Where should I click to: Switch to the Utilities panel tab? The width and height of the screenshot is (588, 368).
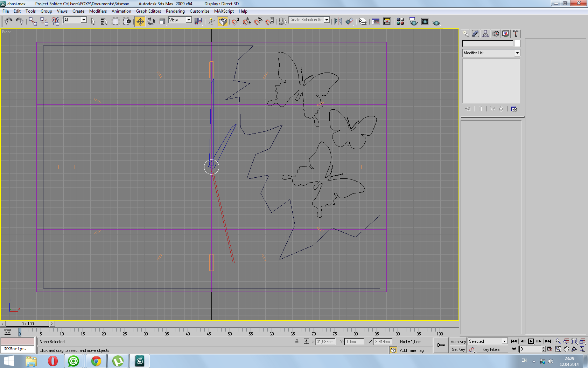516,34
